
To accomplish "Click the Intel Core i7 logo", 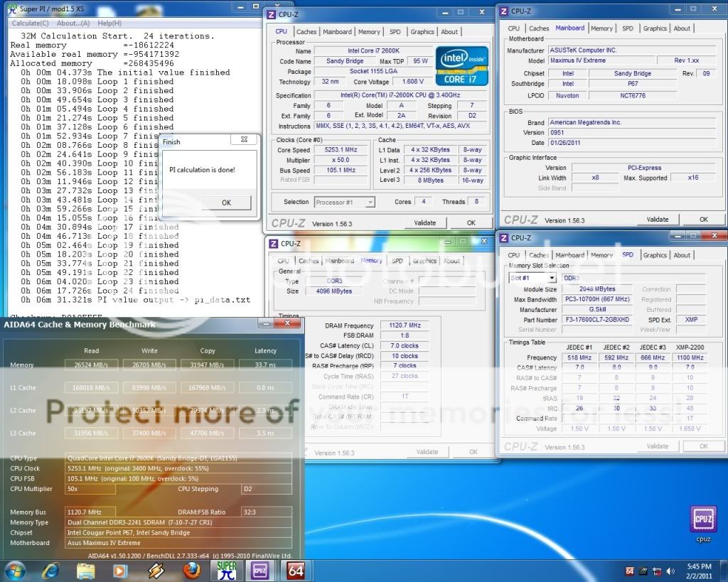I will coord(461,67).
